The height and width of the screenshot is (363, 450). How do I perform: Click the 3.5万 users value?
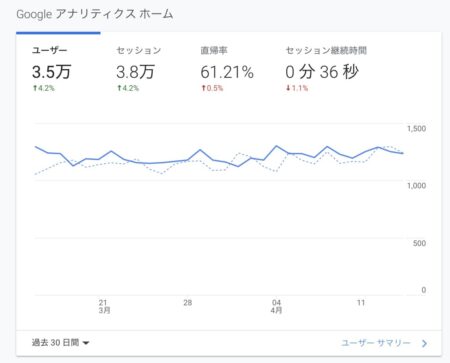[51, 72]
